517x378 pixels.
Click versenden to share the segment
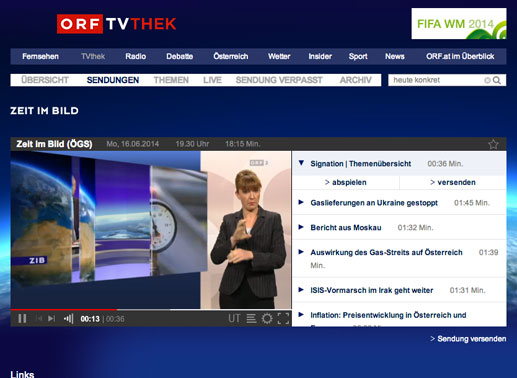coord(453,182)
